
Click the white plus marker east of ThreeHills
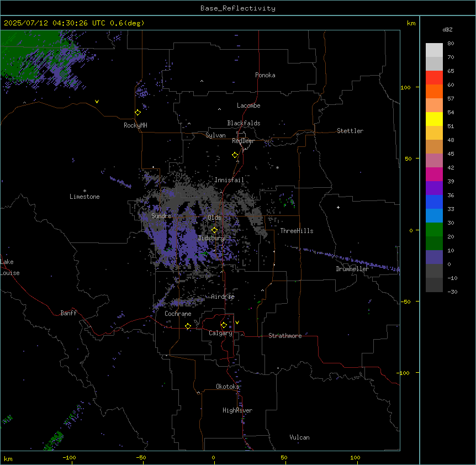pyautogui.click(x=338, y=207)
